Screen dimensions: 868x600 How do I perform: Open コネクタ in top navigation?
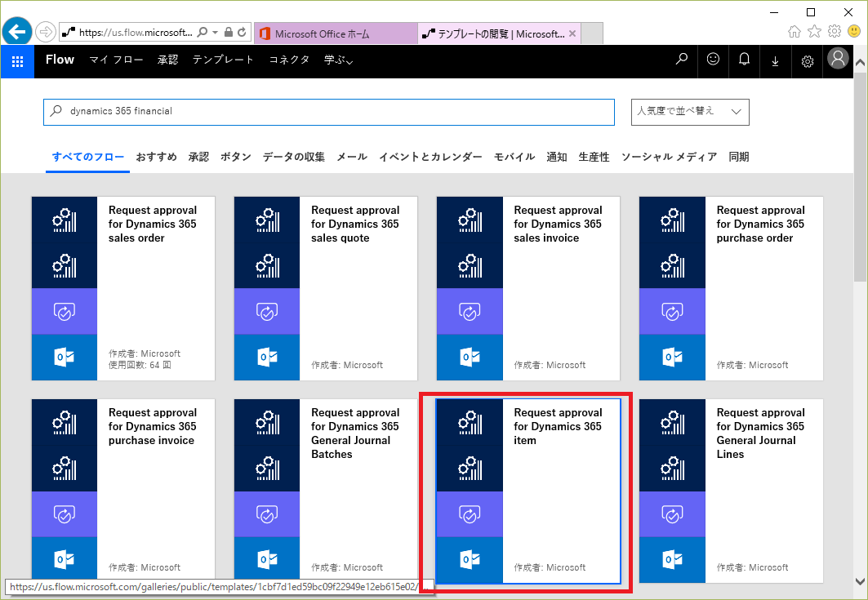click(x=289, y=60)
